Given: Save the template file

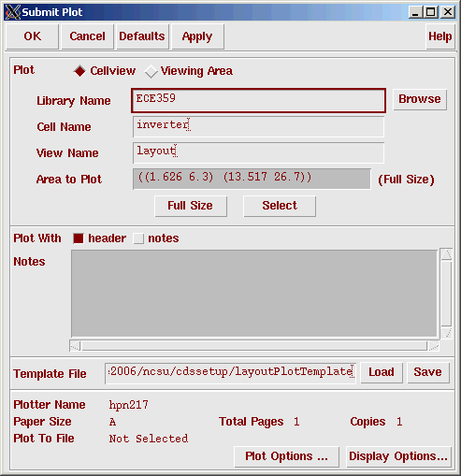Looking at the screenshot, I should point(428,372).
